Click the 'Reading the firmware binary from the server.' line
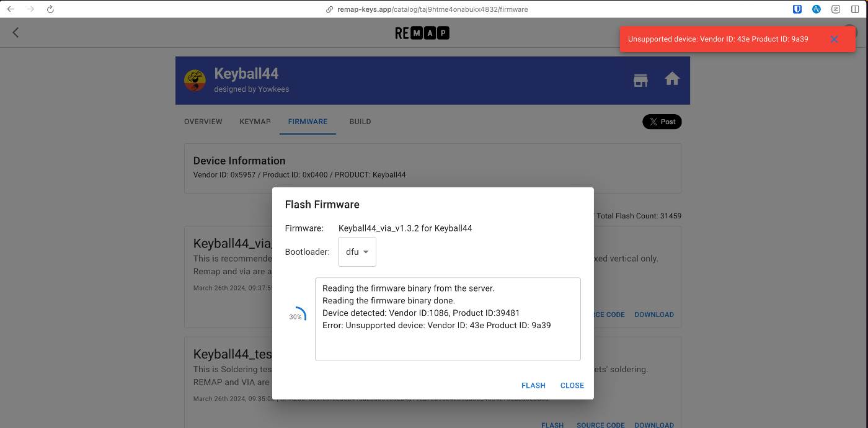 click(x=408, y=288)
